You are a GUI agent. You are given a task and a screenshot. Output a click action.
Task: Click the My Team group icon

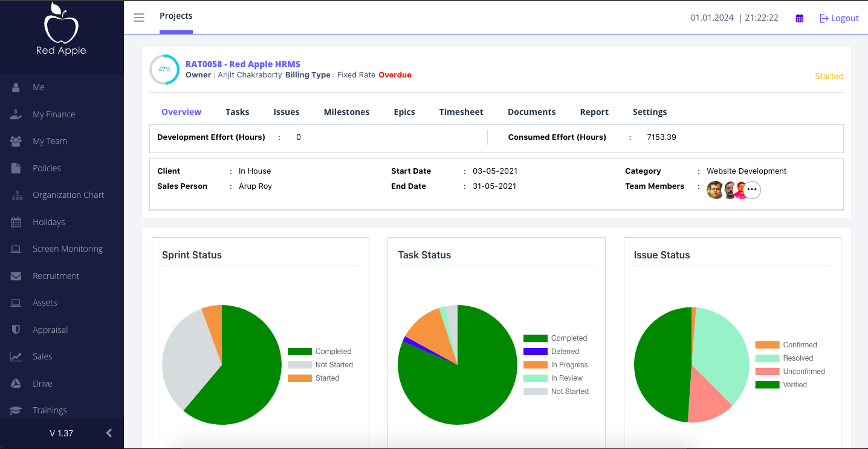[16, 141]
